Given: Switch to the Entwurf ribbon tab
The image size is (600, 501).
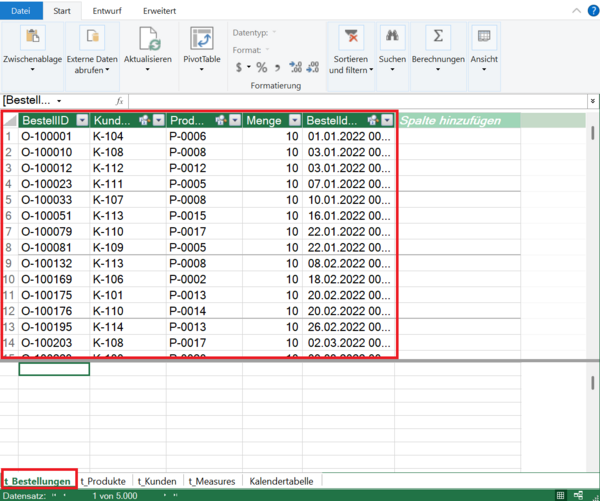Looking at the screenshot, I should [x=107, y=10].
